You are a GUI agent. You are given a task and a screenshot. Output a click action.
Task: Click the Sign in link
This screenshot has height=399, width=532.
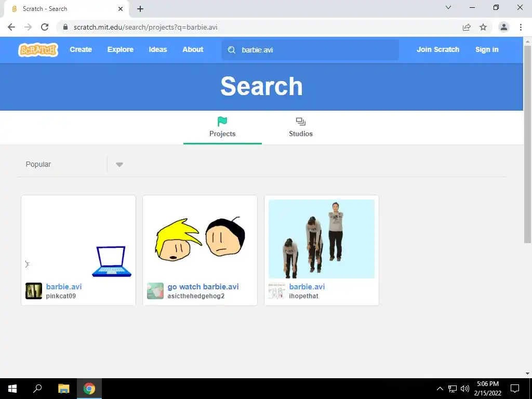tap(487, 49)
